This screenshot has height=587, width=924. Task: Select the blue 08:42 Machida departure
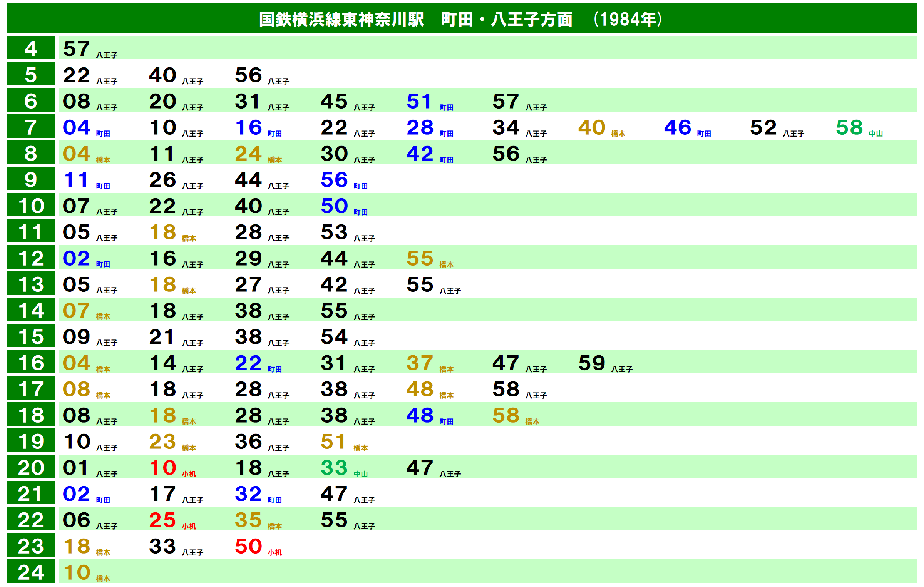[x=420, y=154]
